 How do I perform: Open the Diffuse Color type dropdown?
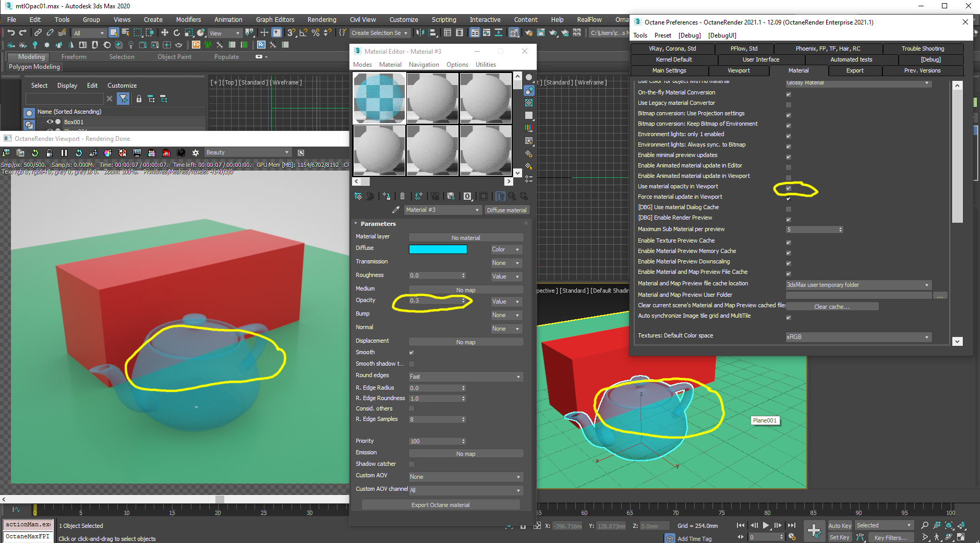point(506,250)
